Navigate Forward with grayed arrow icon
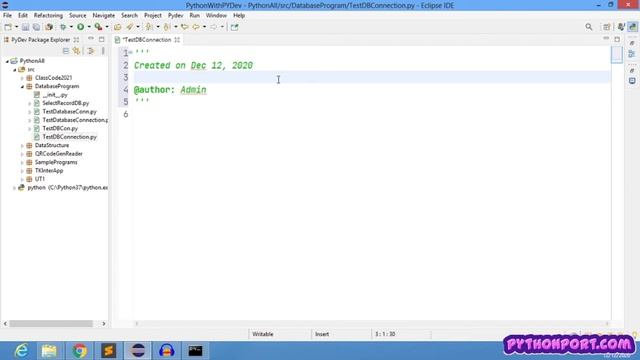640x360 pixels. click(214, 27)
